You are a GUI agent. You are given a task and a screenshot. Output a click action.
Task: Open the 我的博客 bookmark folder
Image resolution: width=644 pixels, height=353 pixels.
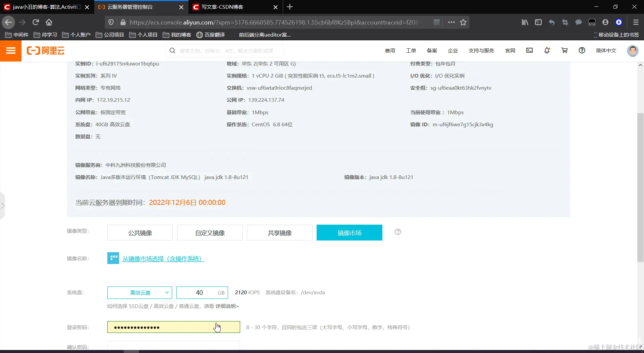point(177,35)
